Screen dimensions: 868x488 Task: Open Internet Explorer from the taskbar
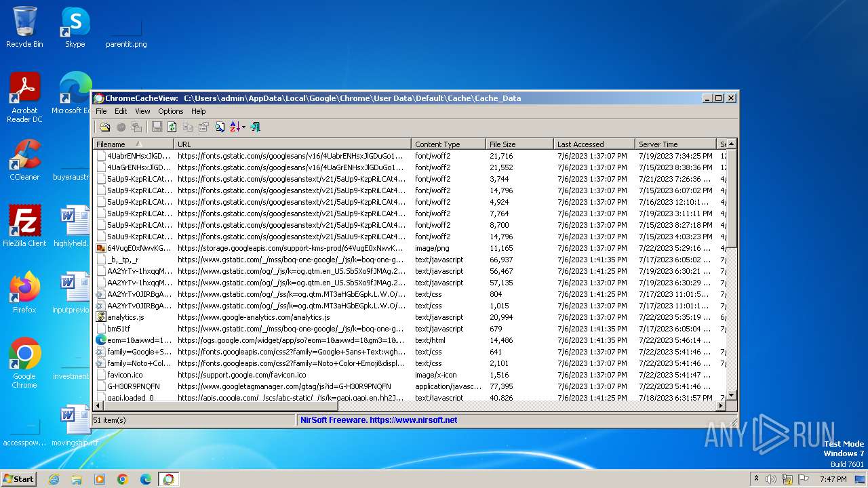[x=54, y=479]
